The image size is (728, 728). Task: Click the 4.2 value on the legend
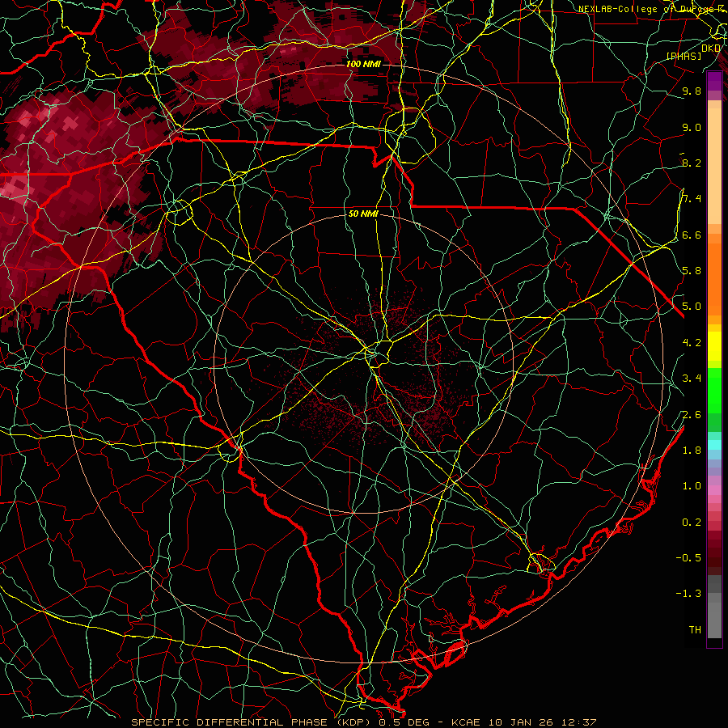click(692, 343)
